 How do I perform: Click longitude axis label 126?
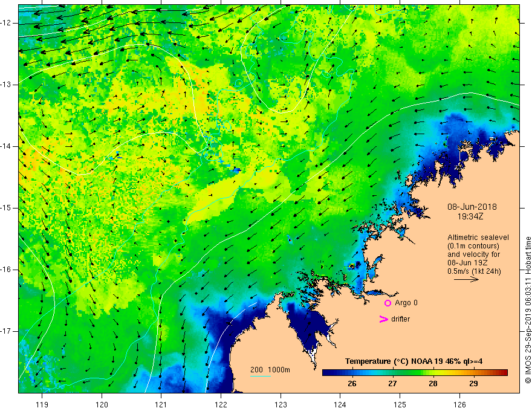(x=459, y=404)
